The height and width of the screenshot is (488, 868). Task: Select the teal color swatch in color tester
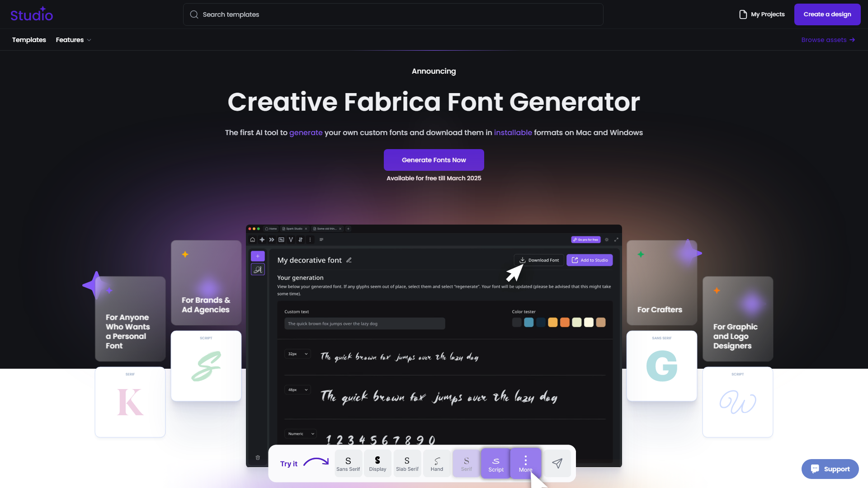(528, 322)
